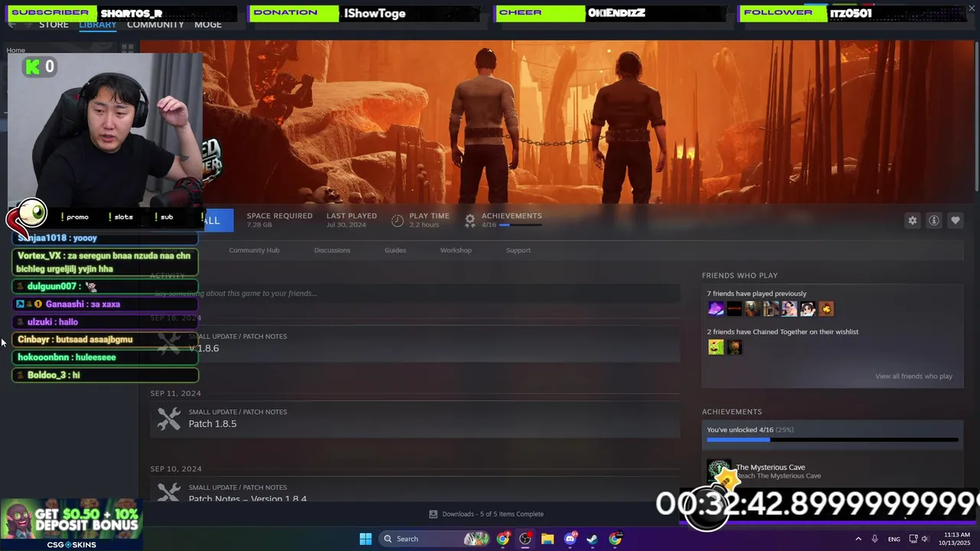
Task: Click the SPACE REQUIRED 7.28 GB text
Action: point(279,220)
